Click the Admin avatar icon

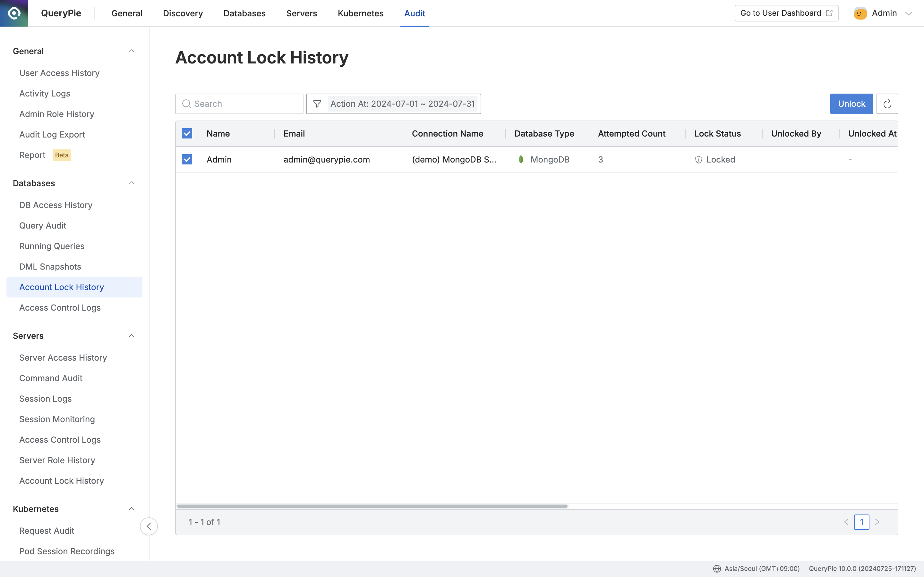pyautogui.click(x=860, y=13)
